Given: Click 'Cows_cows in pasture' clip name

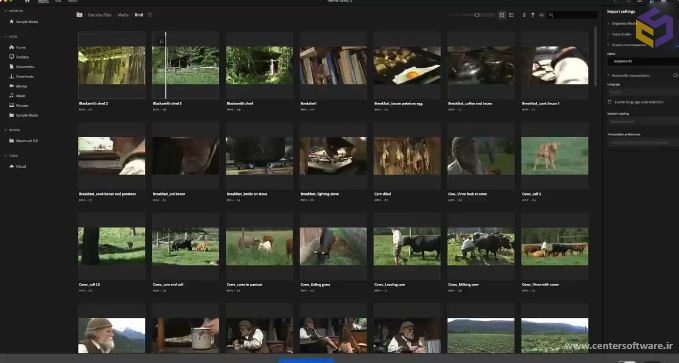Looking at the screenshot, I should [x=244, y=285].
